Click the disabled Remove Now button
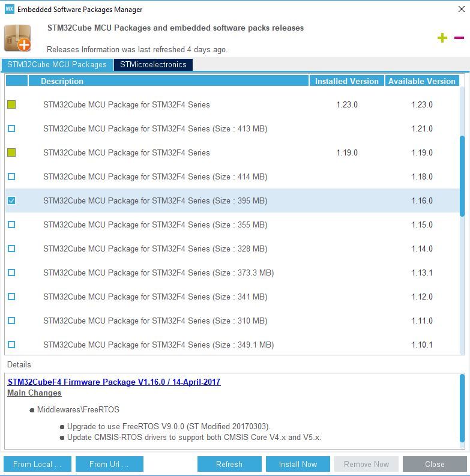 click(x=366, y=464)
